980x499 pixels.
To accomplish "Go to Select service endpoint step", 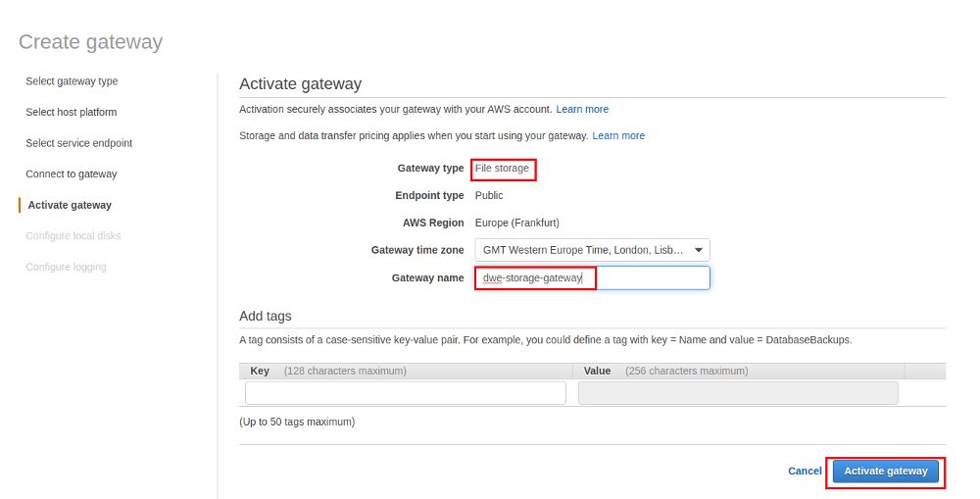I will (x=78, y=143).
